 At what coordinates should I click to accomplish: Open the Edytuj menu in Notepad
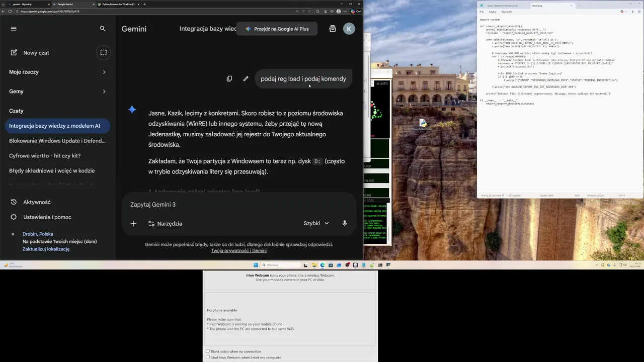(x=493, y=12)
